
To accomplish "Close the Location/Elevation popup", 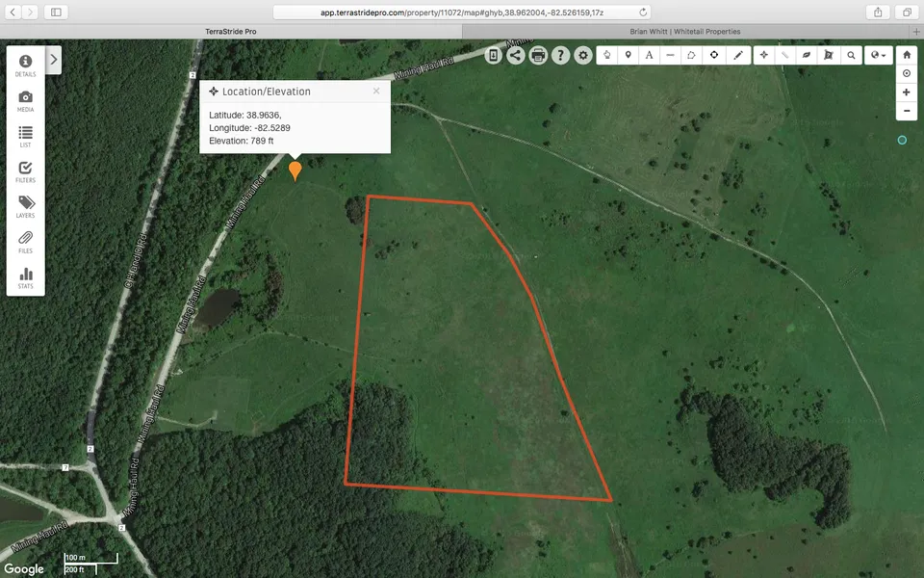I will [376, 91].
